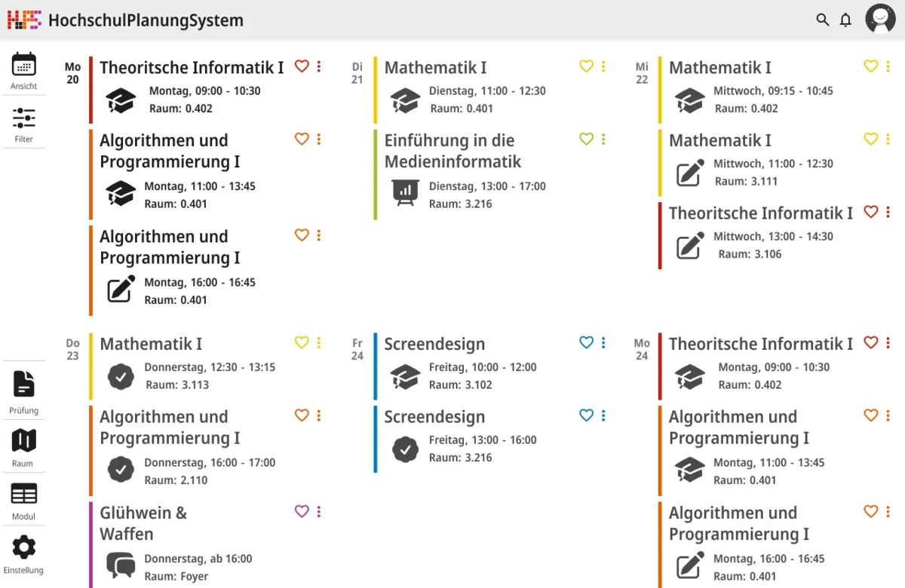Open the Glühwein & Waffen title
Screen dimensions: 905x588
coord(143,523)
